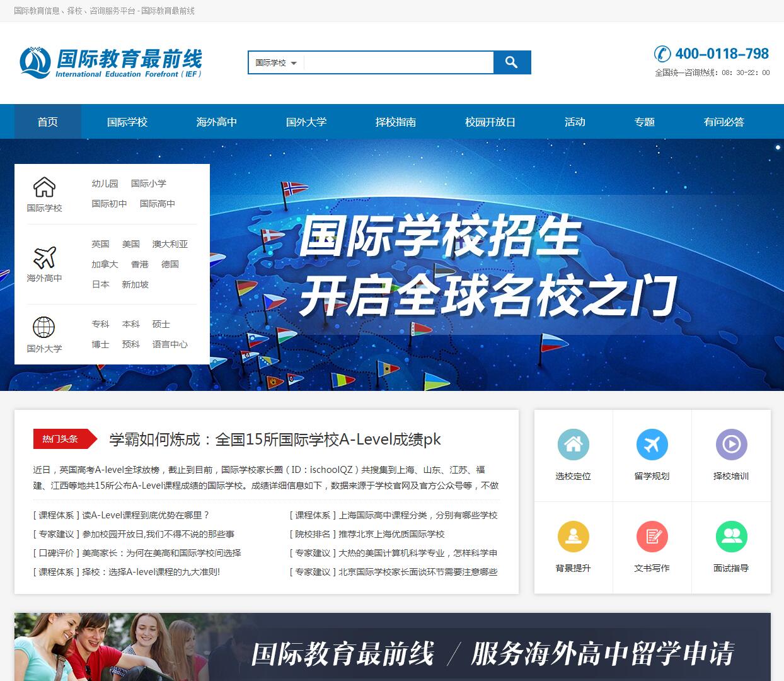This screenshot has height=681, width=784.
Task: Open the 海外高中 nav menu item
Action: click(217, 122)
